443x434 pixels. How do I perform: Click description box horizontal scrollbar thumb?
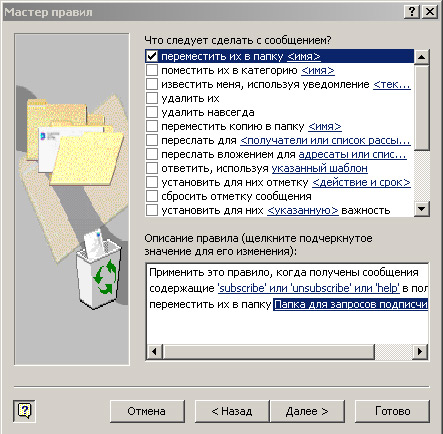coord(269,351)
